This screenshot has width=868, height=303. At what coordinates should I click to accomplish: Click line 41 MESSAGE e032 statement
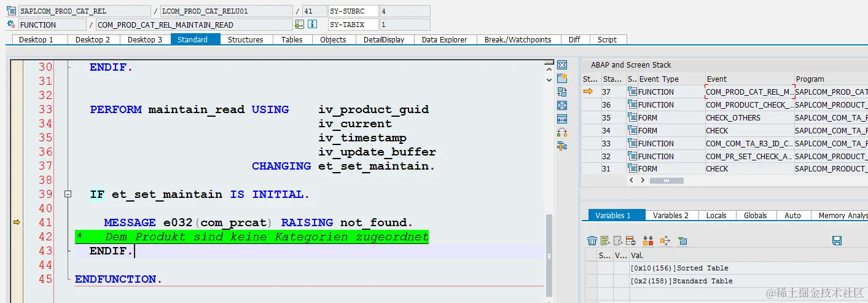point(259,222)
